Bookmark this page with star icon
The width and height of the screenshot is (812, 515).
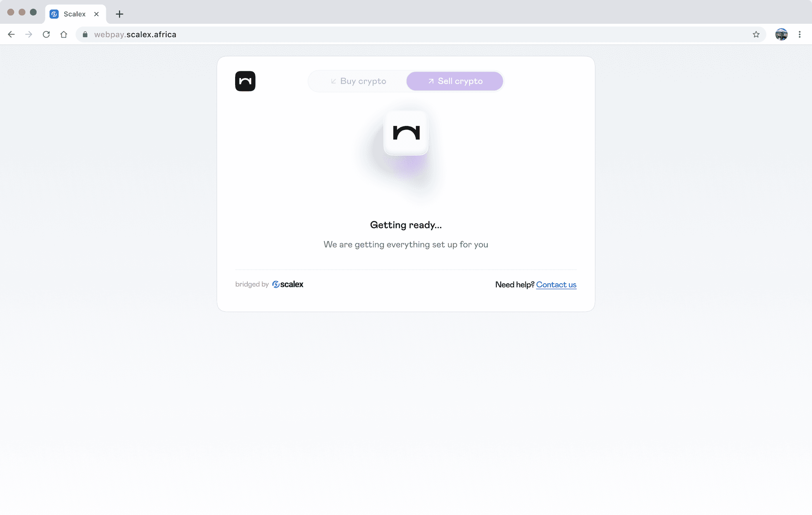click(756, 34)
